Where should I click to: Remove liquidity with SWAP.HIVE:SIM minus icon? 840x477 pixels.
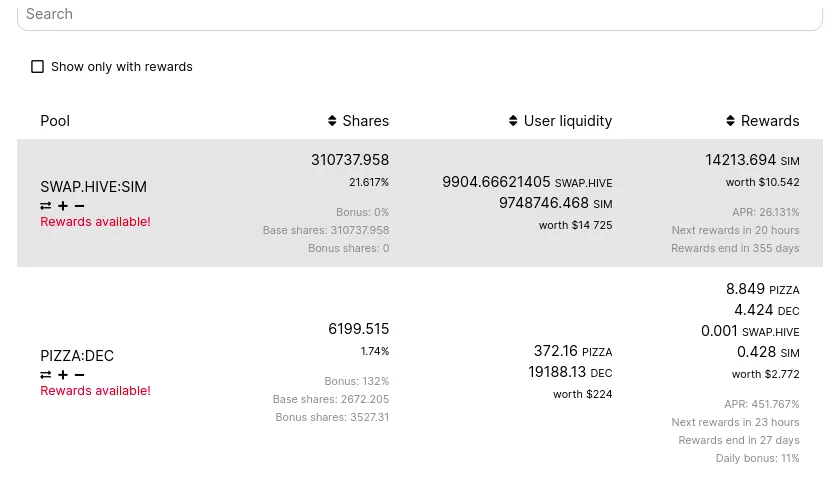[80, 206]
